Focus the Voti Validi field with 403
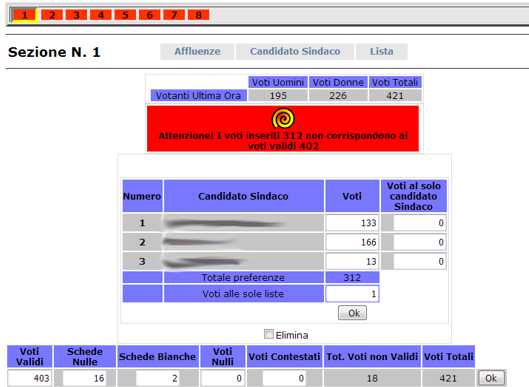Image resolution: width=529 pixels, height=387 pixels. (x=30, y=378)
